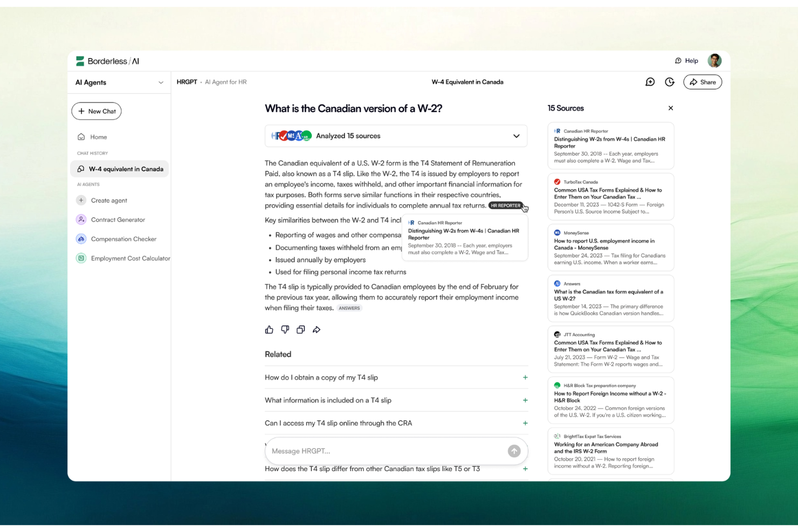Viewport: 798px width, 532px height.
Task: Click the H&R Block green favicon
Action: click(558, 385)
